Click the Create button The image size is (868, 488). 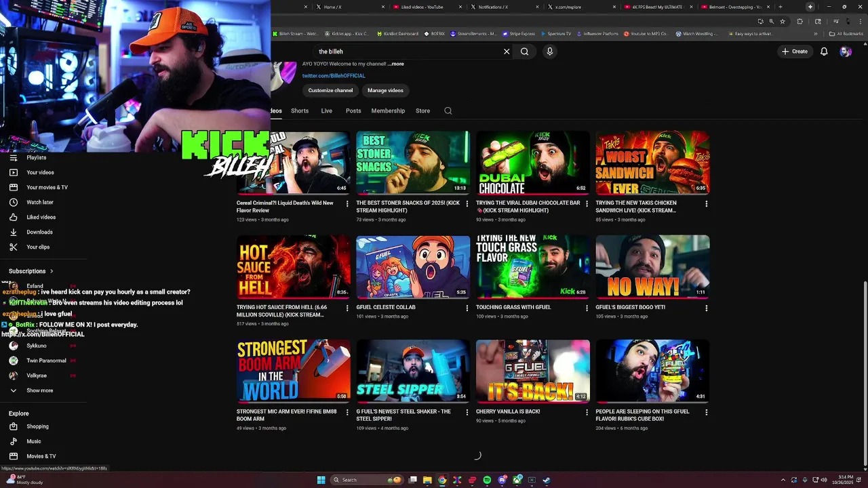tap(795, 52)
